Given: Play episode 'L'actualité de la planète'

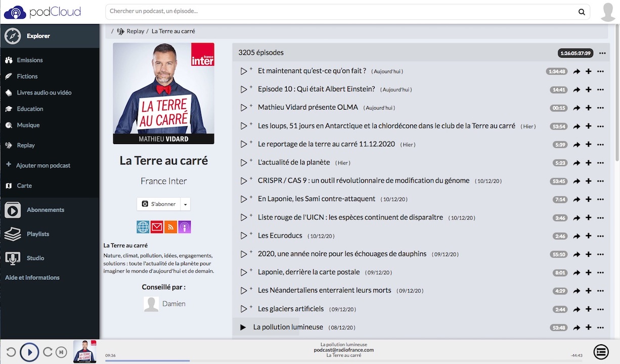Looking at the screenshot, I should (x=243, y=163).
